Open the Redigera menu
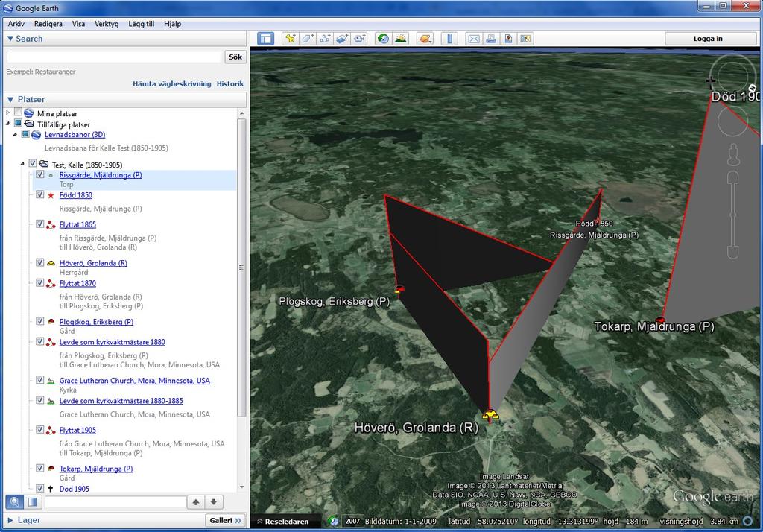The width and height of the screenshot is (763, 532). click(48, 23)
